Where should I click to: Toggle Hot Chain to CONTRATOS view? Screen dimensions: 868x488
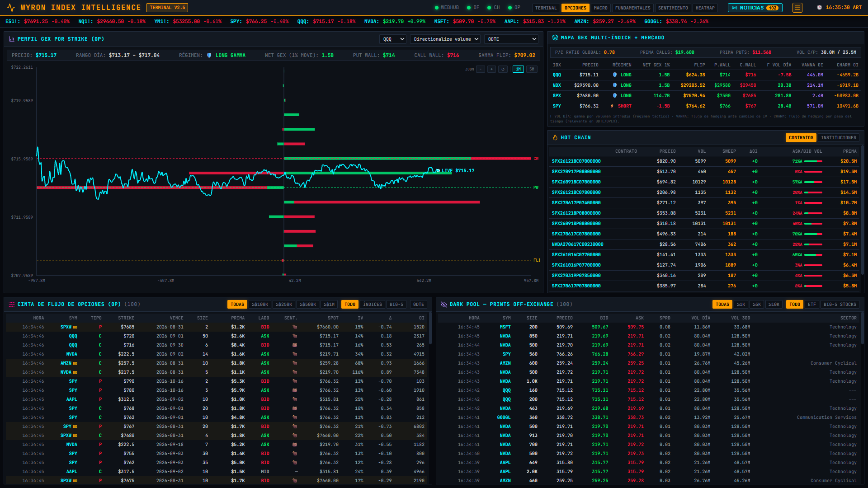tap(801, 138)
